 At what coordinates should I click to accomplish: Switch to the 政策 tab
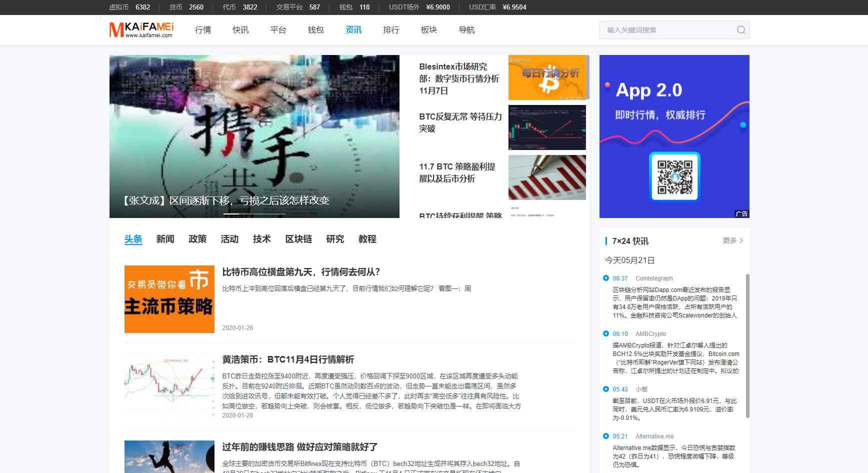(197, 239)
